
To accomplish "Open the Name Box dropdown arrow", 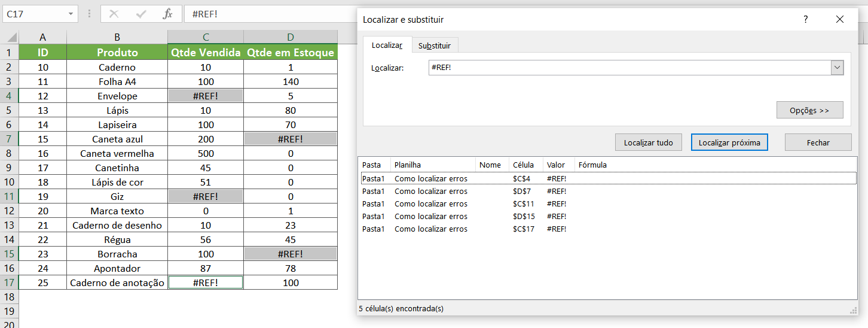I will (71, 14).
